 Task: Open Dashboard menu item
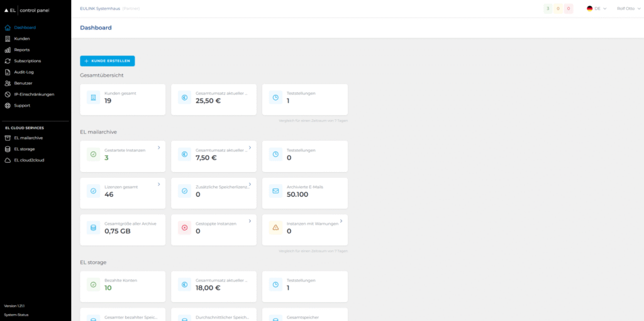tap(25, 28)
